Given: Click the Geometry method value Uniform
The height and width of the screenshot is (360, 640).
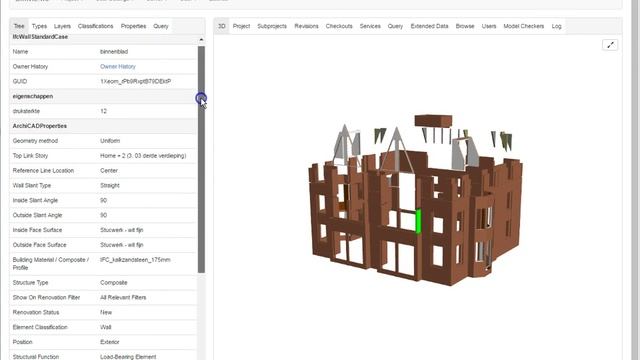Looking at the screenshot, I should click(x=110, y=141).
